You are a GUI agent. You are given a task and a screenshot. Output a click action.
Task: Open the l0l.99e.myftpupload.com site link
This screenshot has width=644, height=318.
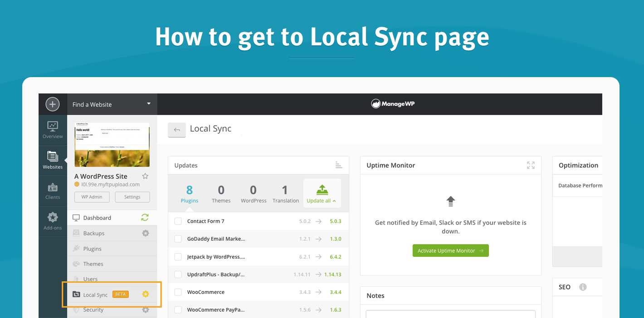110,185
